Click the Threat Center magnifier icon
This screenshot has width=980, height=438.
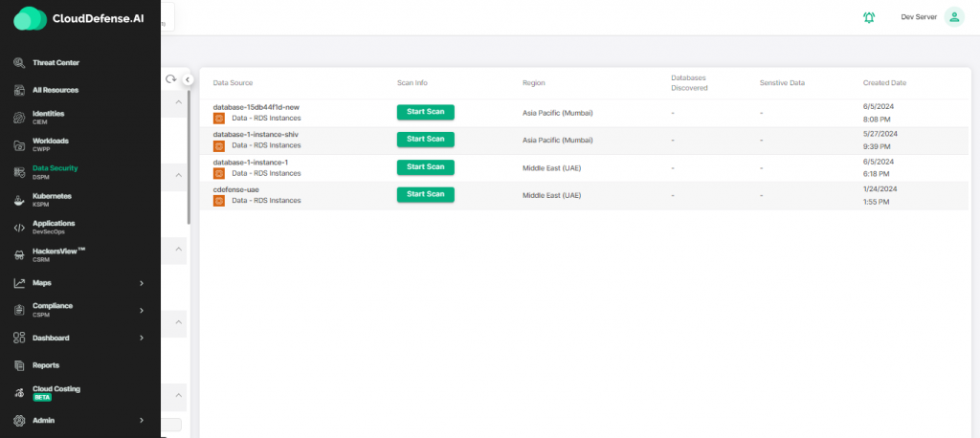[19, 63]
